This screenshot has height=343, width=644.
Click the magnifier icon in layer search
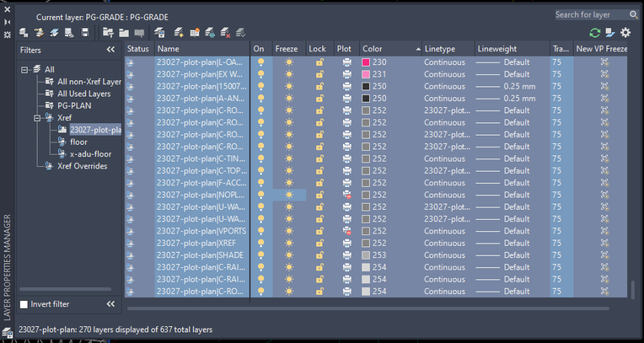[x=633, y=15]
